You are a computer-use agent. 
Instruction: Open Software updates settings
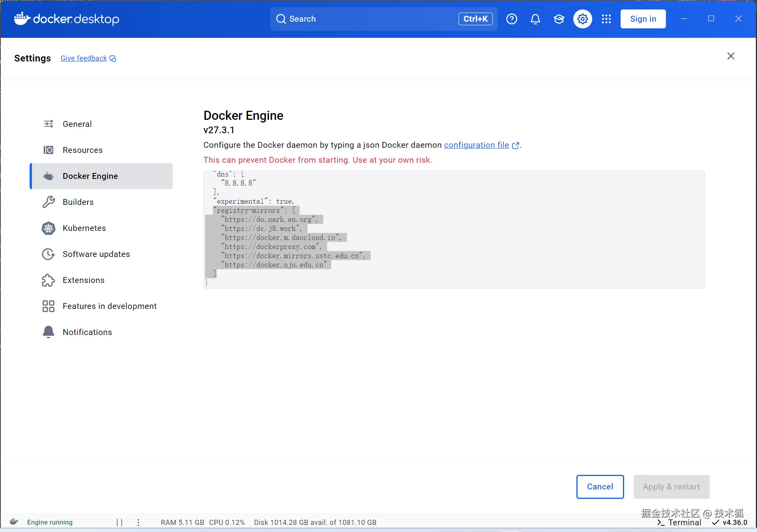click(x=96, y=254)
